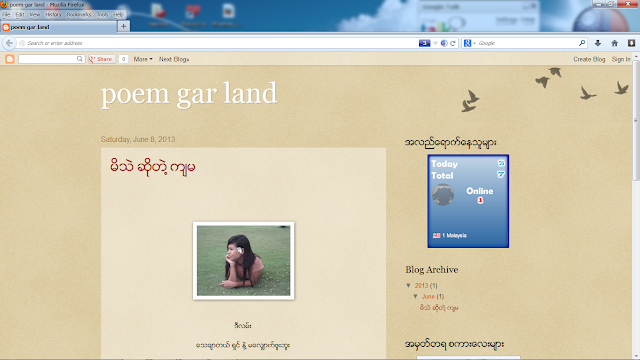640x360 pixels.
Task: Open the History menu
Action: [x=53, y=14]
